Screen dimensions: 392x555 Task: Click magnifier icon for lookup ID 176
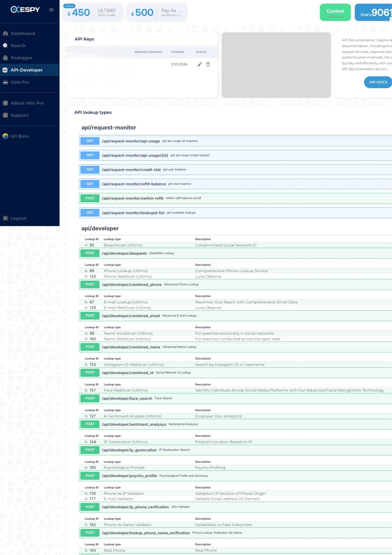86,493
